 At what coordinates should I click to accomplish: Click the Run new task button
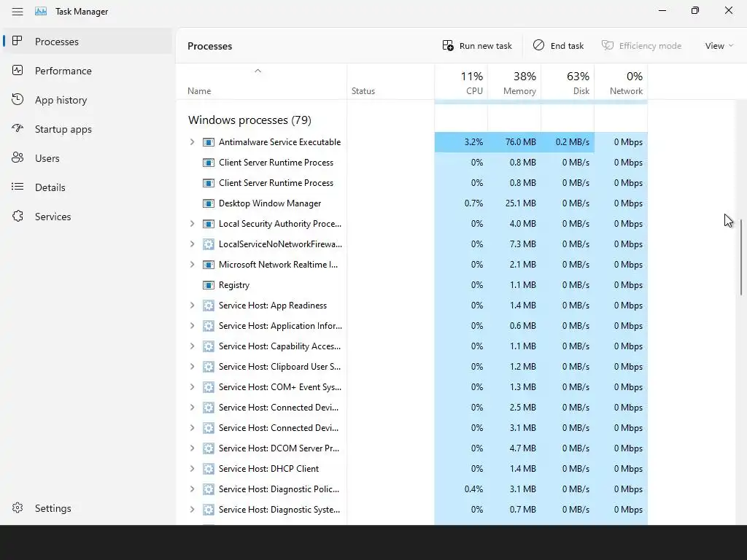[x=477, y=46]
